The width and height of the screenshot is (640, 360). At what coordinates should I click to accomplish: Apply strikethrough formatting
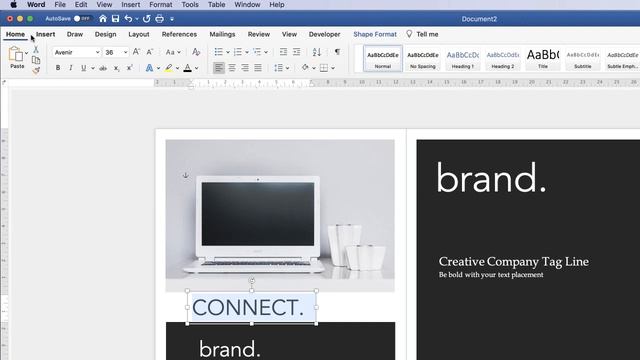click(x=103, y=68)
